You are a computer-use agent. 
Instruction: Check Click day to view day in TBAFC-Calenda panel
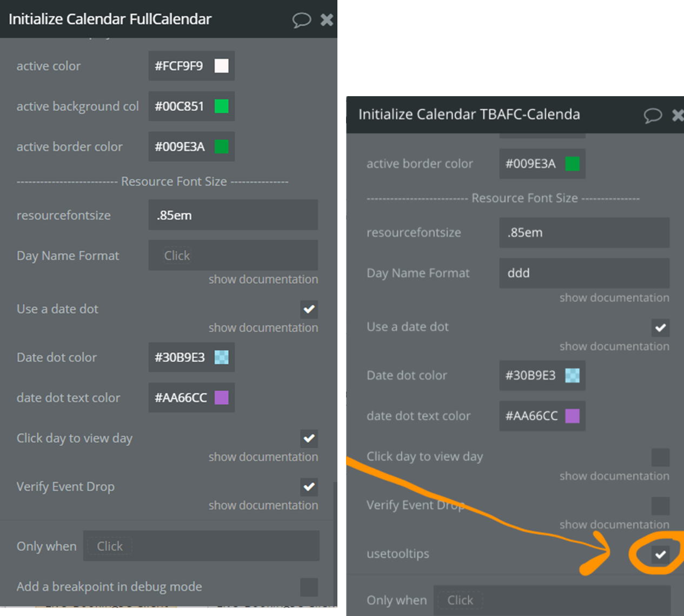point(660,457)
